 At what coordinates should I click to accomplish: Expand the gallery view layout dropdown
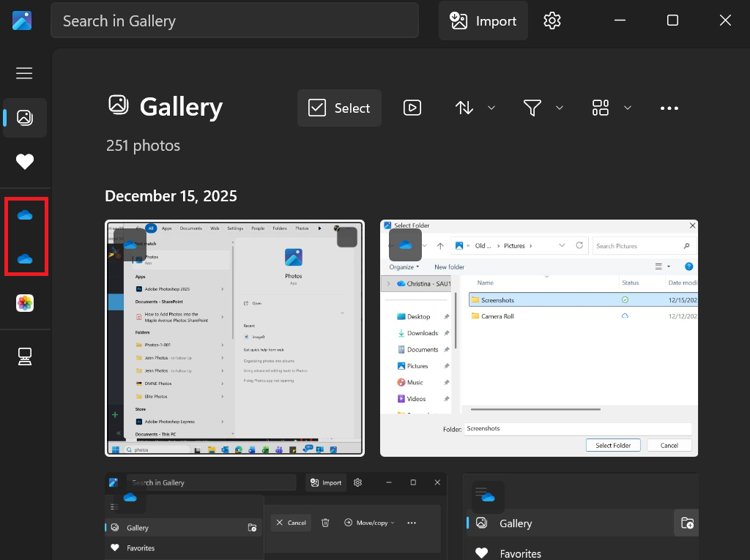(x=611, y=108)
